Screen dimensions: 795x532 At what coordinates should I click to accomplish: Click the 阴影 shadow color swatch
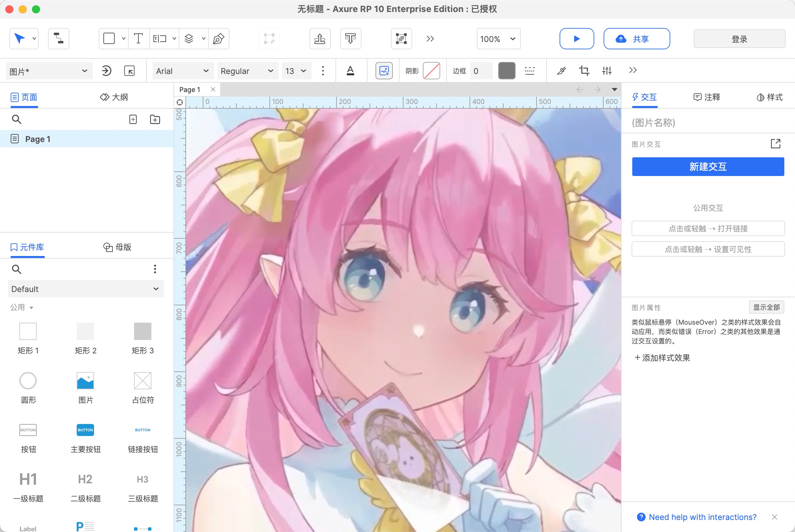pyautogui.click(x=432, y=71)
